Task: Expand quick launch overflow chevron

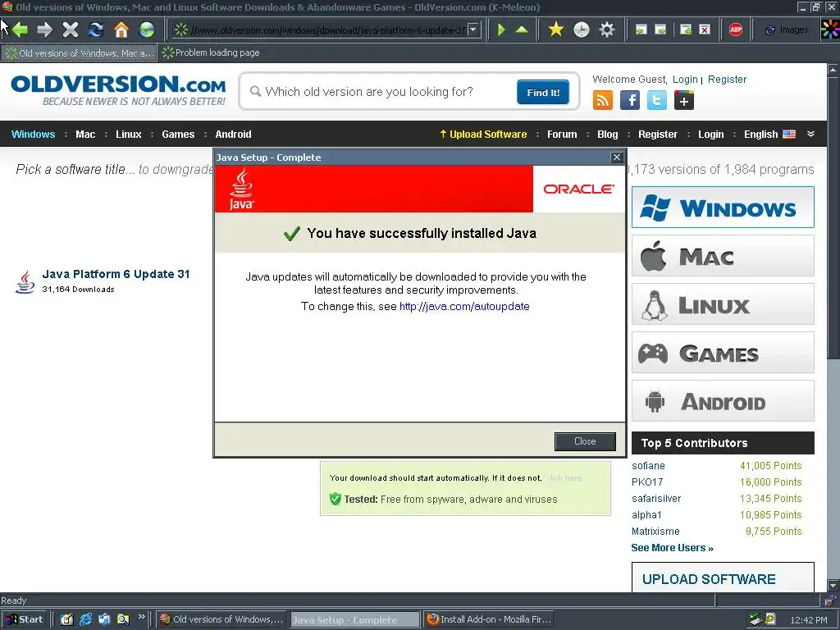Action: pos(141,617)
